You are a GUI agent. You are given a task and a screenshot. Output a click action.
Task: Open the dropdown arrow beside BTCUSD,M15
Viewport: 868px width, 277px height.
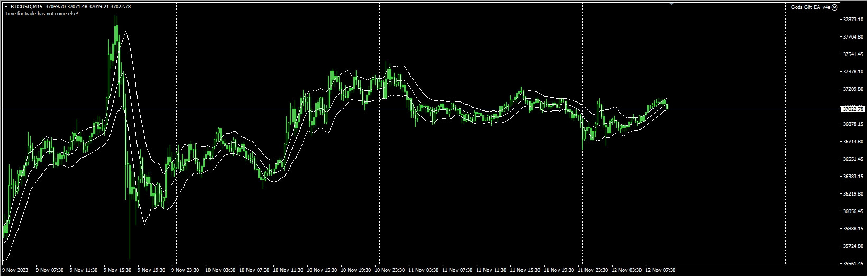coord(6,6)
